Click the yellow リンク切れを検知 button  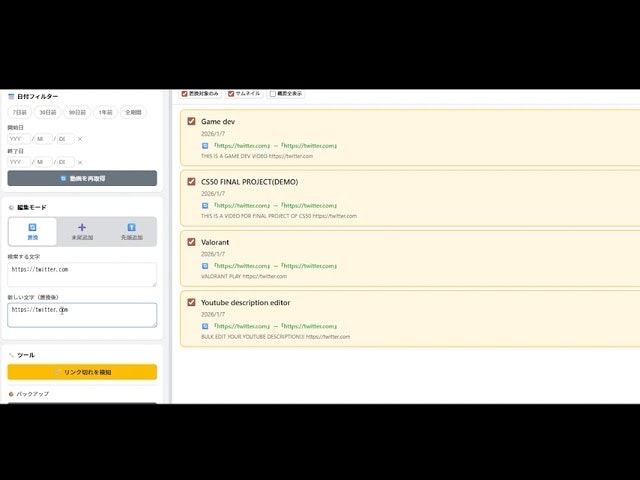point(82,372)
